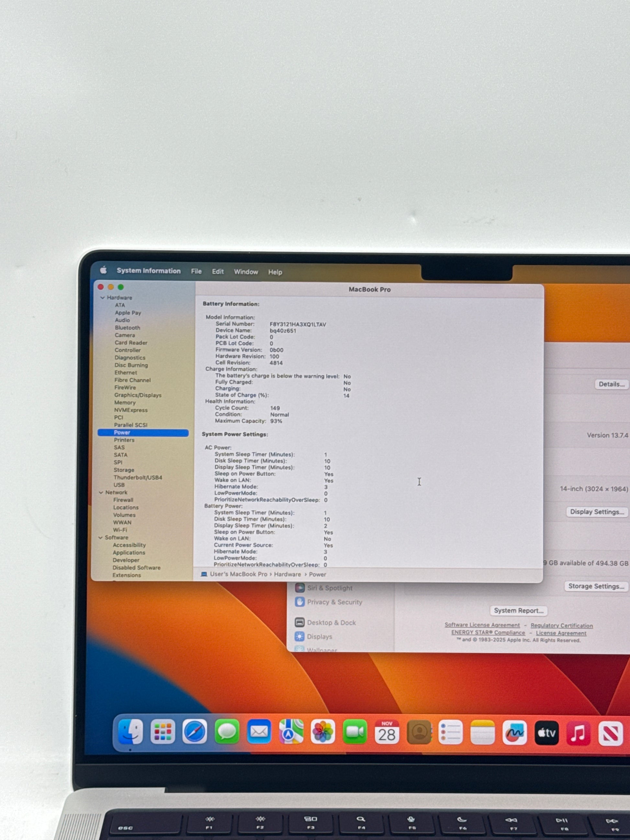Open the File menu

click(196, 271)
